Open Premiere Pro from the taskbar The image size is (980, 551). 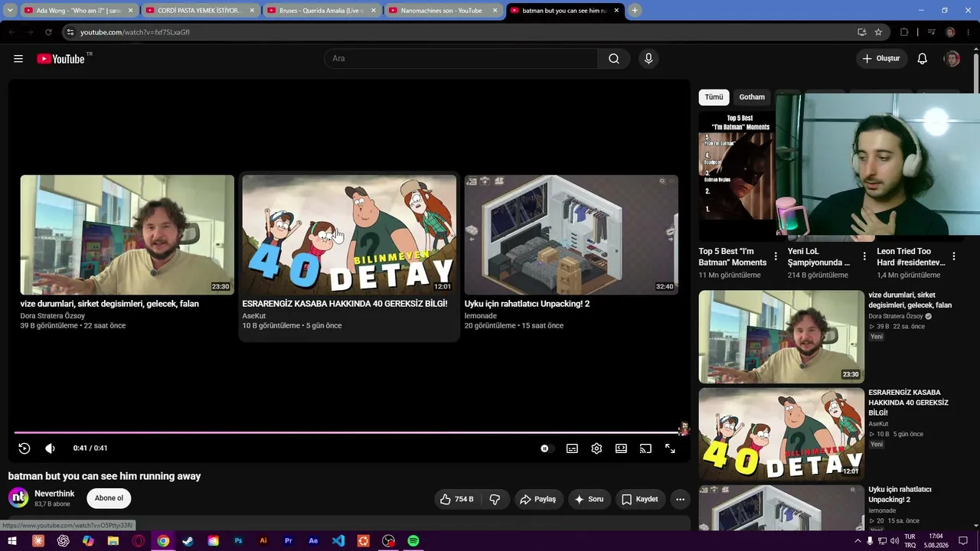pos(289,541)
